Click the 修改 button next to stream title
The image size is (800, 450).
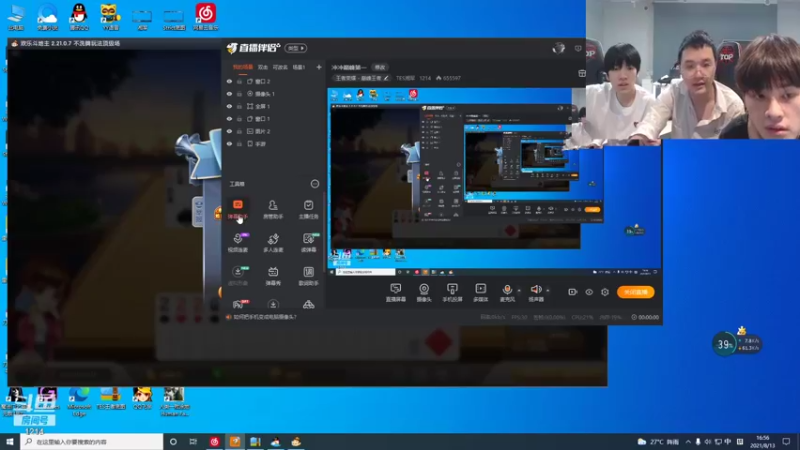tap(380, 67)
